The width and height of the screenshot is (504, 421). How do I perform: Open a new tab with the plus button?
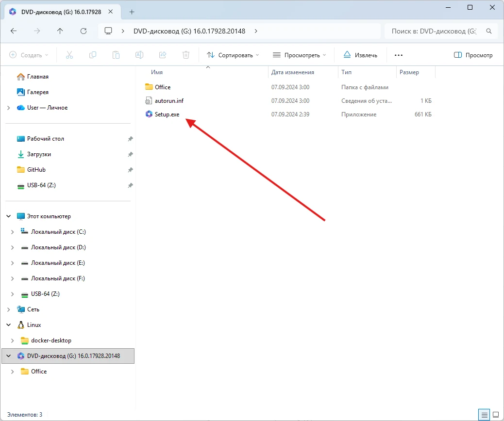click(132, 12)
